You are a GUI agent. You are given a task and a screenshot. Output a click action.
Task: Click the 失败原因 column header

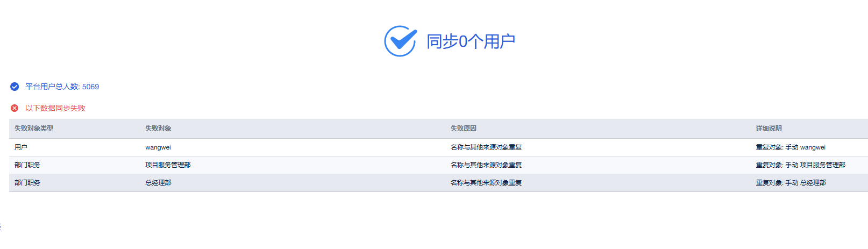coord(464,129)
